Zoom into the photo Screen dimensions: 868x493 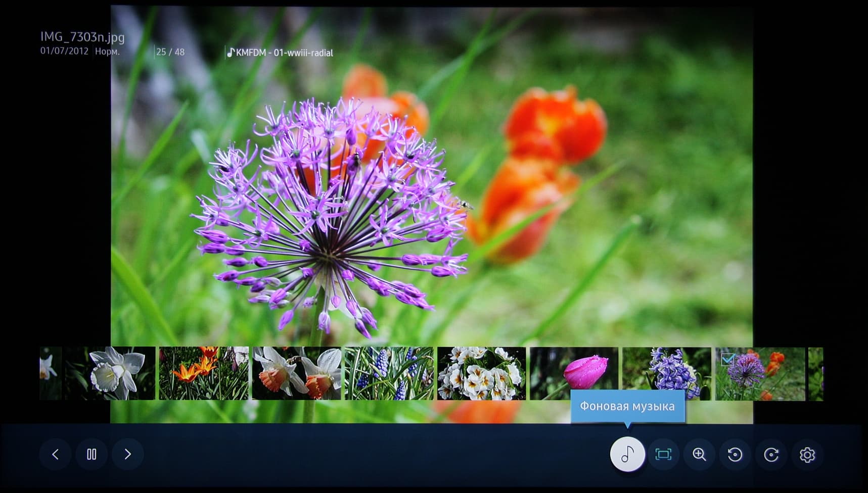point(699,455)
